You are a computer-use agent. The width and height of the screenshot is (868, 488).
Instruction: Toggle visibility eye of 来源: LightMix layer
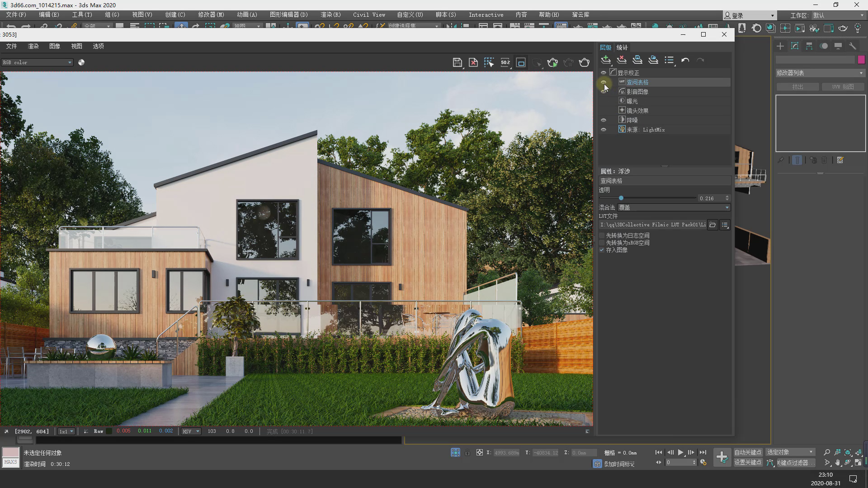tap(603, 130)
